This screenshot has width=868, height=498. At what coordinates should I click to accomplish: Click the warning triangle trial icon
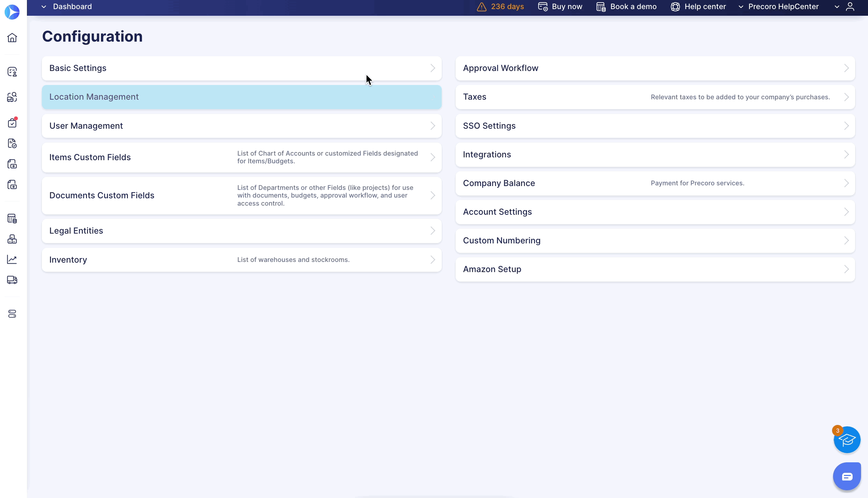482,7
